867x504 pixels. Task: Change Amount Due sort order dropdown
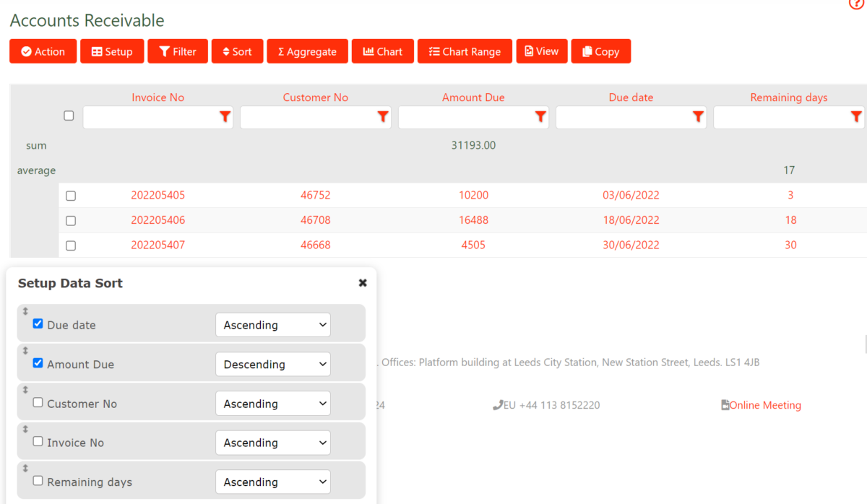click(x=272, y=364)
